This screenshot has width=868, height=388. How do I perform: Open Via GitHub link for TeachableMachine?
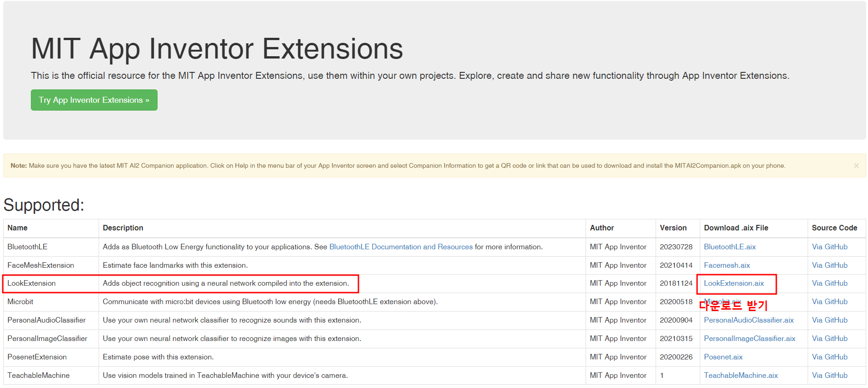(830, 376)
